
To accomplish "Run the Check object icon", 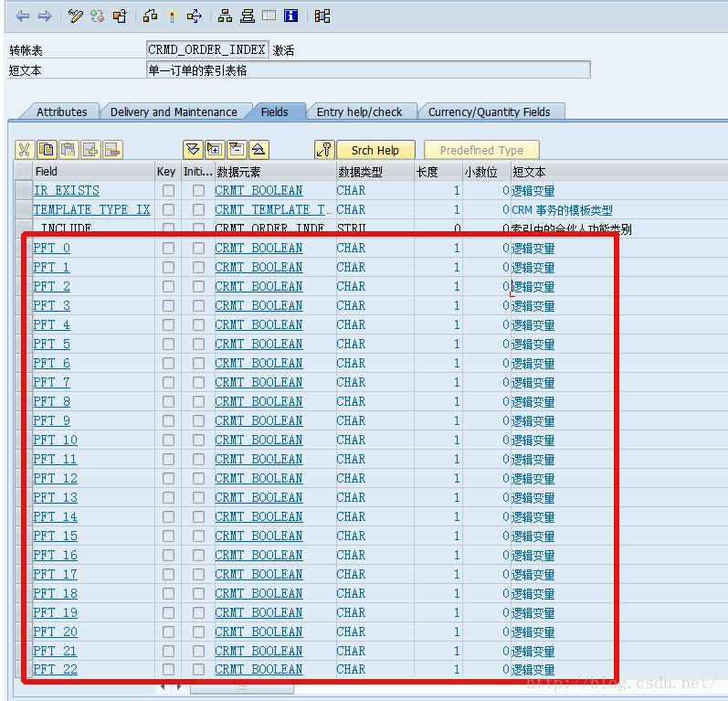I will 150,16.
